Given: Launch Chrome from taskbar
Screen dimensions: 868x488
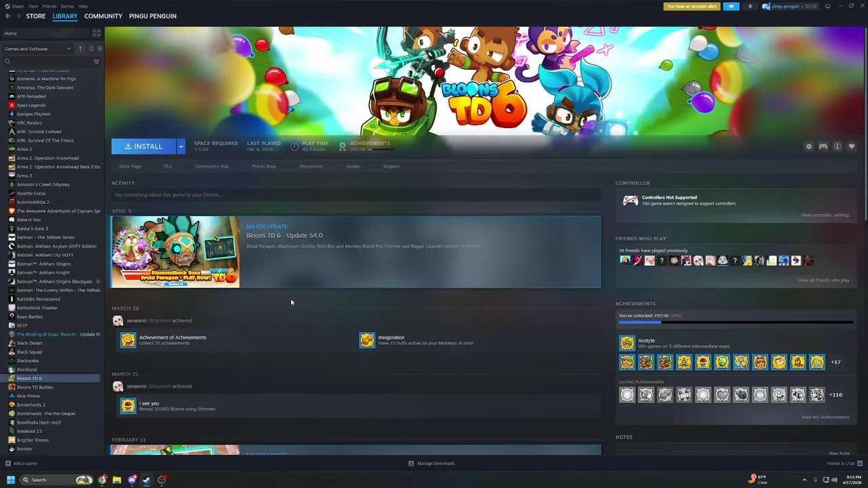Looking at the screenshot, I should (x=102, y=480).
